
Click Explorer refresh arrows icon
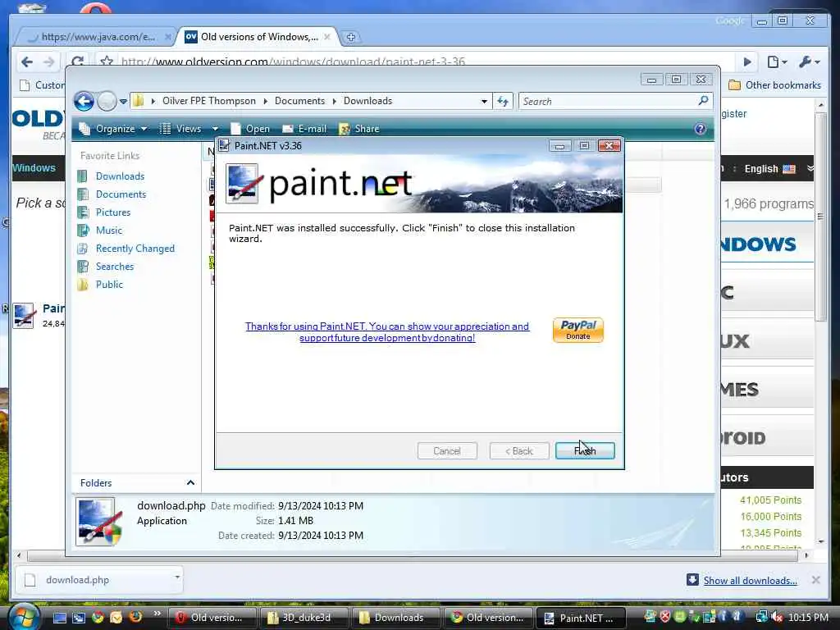click(503, 101)
